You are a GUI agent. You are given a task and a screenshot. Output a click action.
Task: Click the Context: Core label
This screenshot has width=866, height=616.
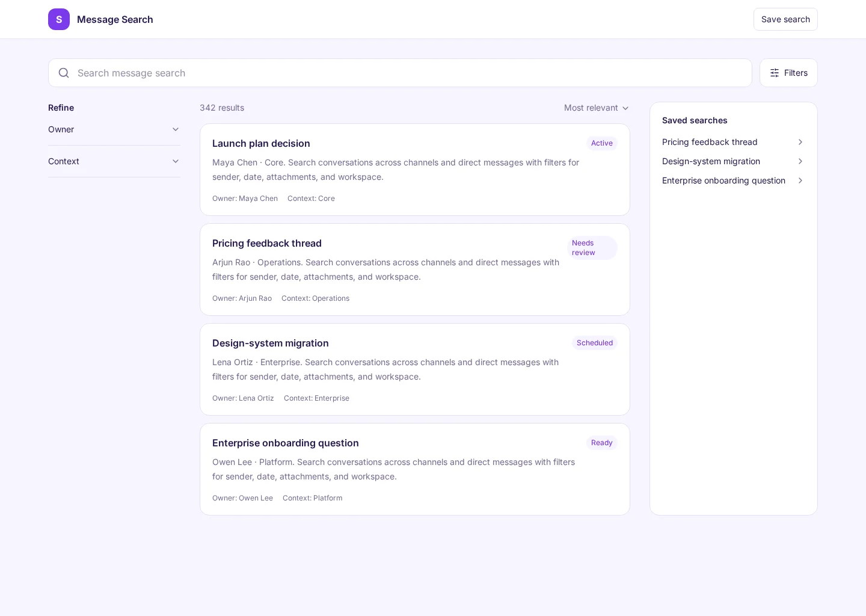311,199
